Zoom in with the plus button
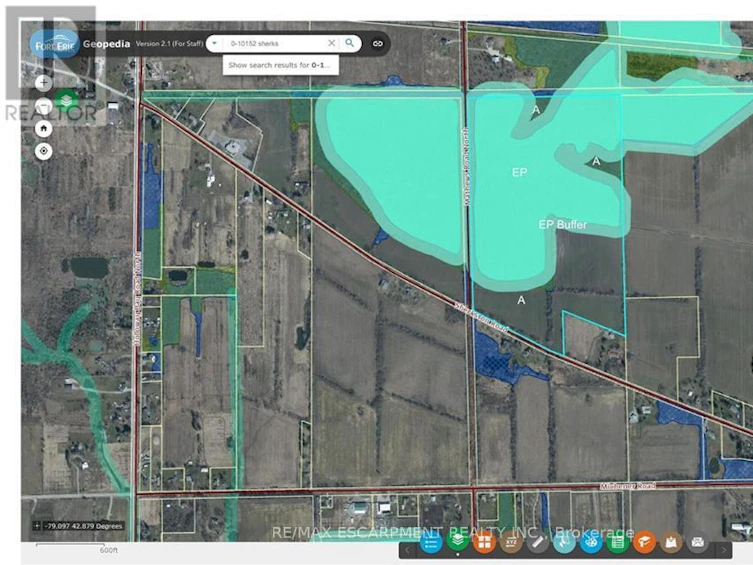753x565 pixels. 43,83
